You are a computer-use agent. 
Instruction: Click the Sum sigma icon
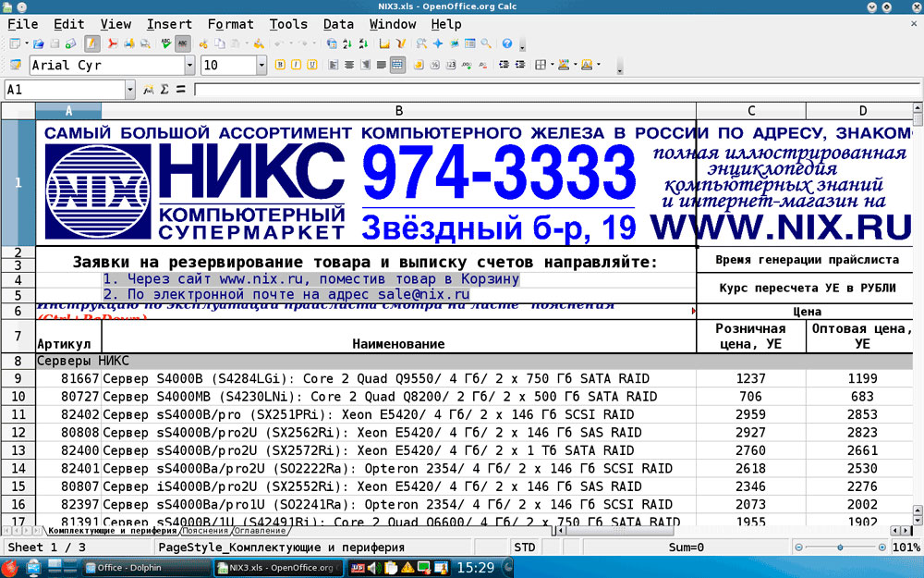(x=164, y=90)
